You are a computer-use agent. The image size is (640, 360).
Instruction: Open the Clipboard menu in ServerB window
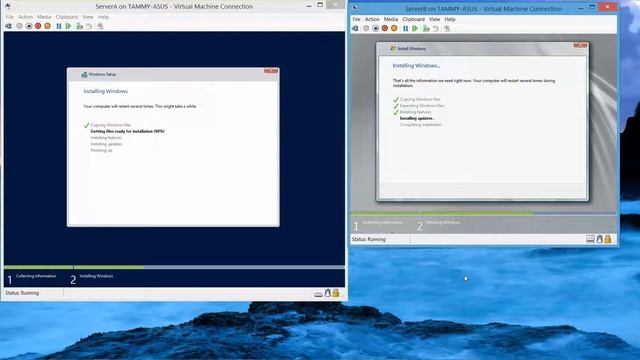click(413, 19)
